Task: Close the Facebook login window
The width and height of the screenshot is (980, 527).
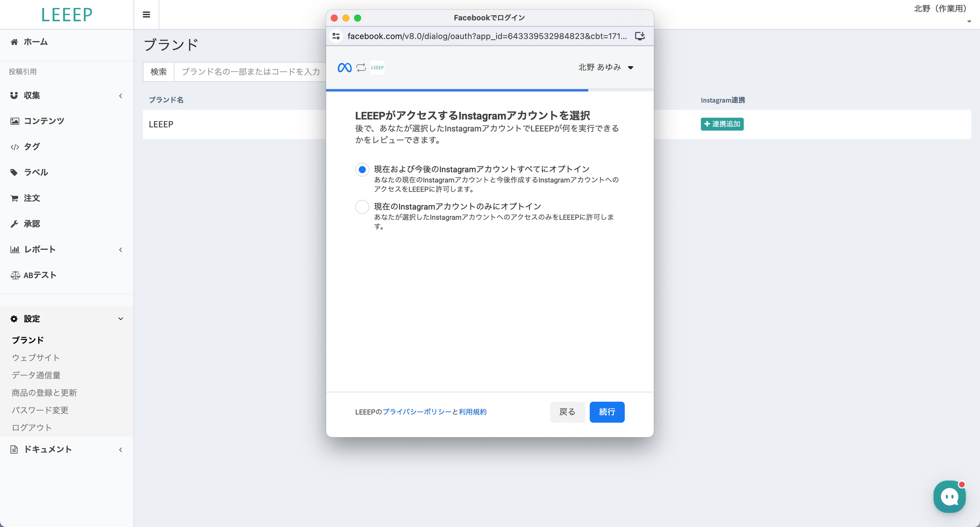Action: tap(334, 18)
